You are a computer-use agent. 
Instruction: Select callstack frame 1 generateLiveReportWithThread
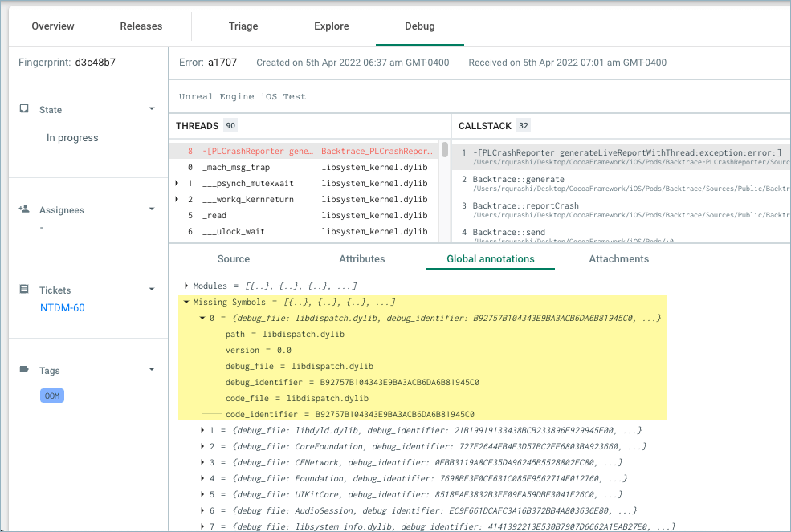click(x=622, y=156)
